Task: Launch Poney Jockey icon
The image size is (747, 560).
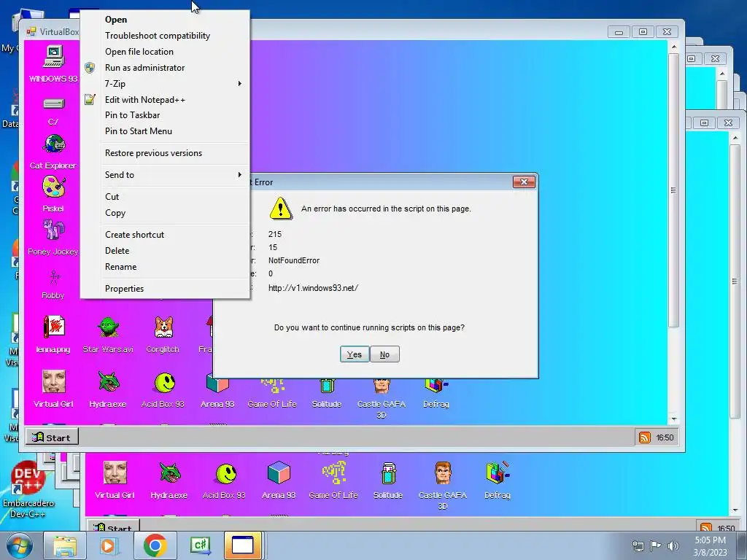Action: (53, 230)
